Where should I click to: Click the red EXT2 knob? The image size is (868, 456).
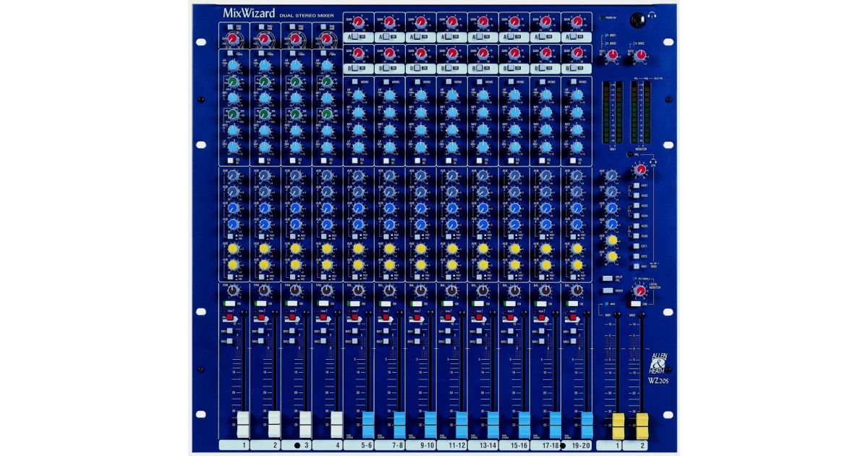pos(640,55)
